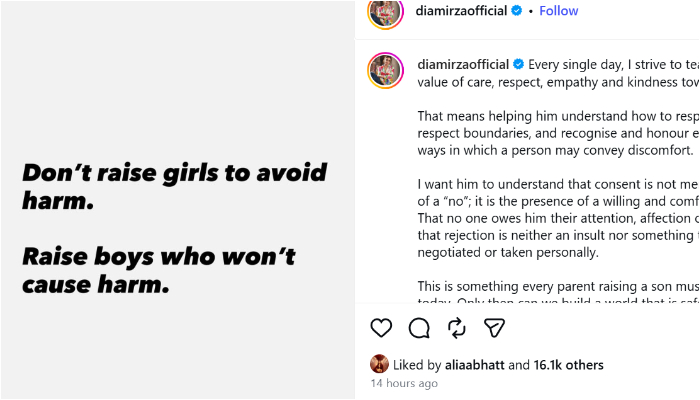Open diamirzaofficial profile picture in header
This screenshot has height=400, width=700.
click(385, 12)
